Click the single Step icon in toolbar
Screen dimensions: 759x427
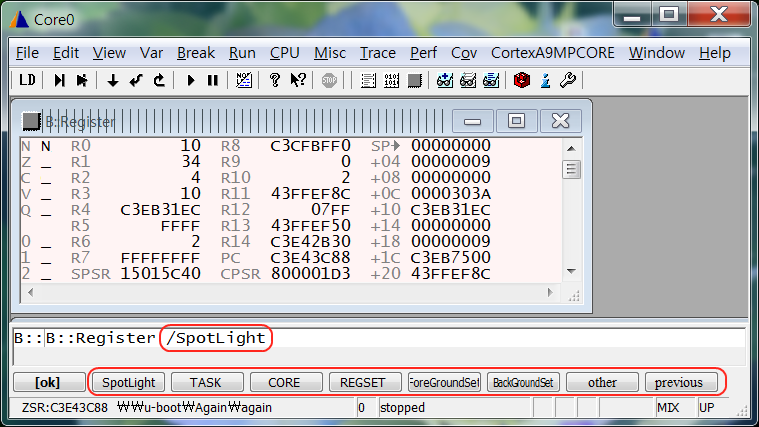[x=60, y=80]
